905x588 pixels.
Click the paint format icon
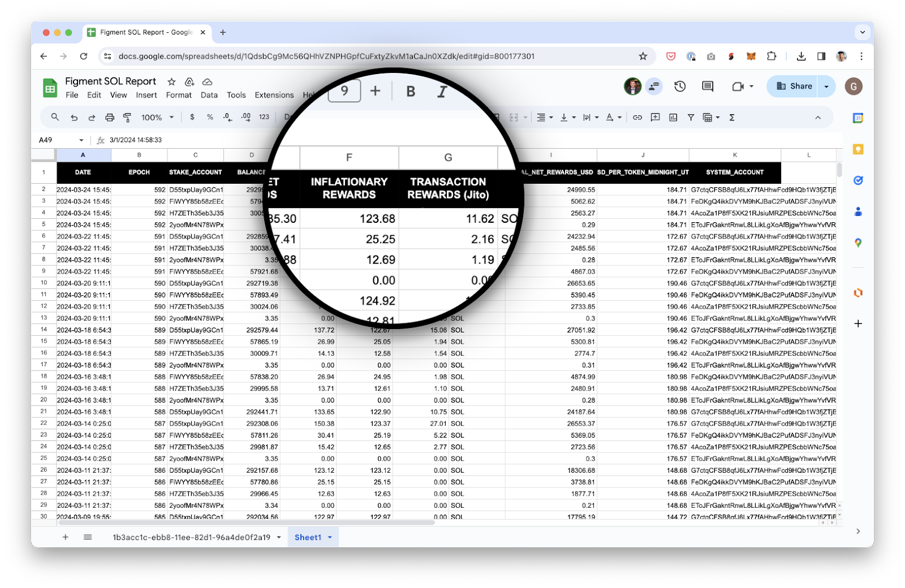coord(127,118)
